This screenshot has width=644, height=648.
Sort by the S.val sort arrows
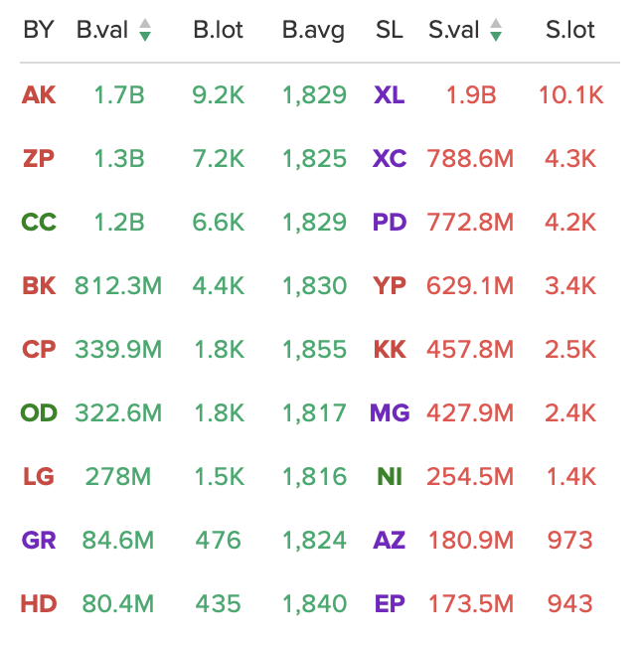coord(496,30)
